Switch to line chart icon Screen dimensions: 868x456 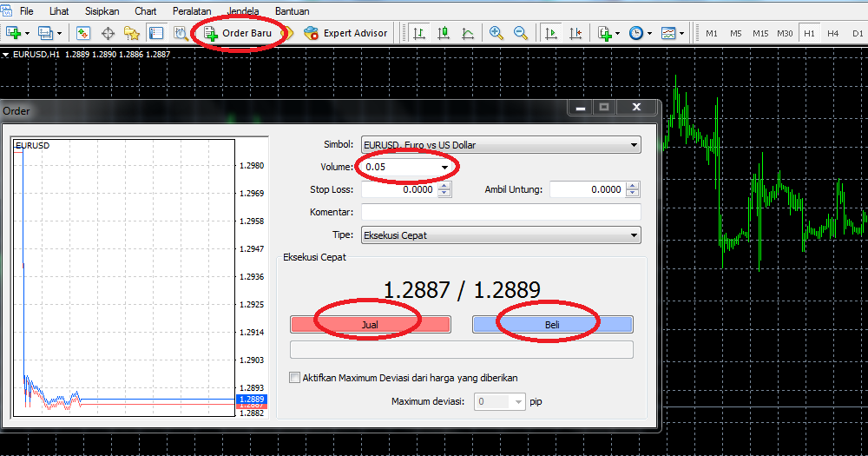coord(468,33)
